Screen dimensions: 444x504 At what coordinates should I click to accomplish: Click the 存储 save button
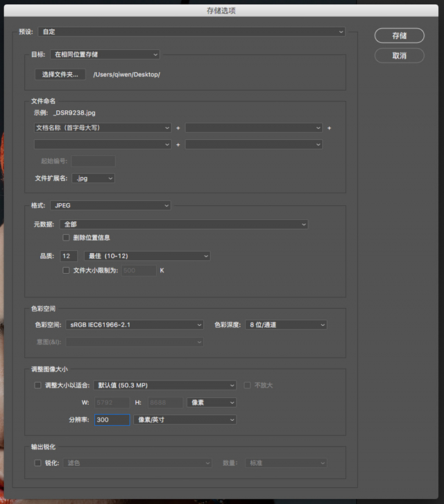[x=400, y=35]
